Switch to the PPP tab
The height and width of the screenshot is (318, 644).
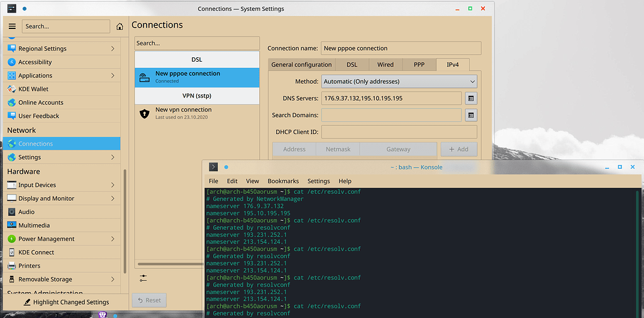click(419, 65)
